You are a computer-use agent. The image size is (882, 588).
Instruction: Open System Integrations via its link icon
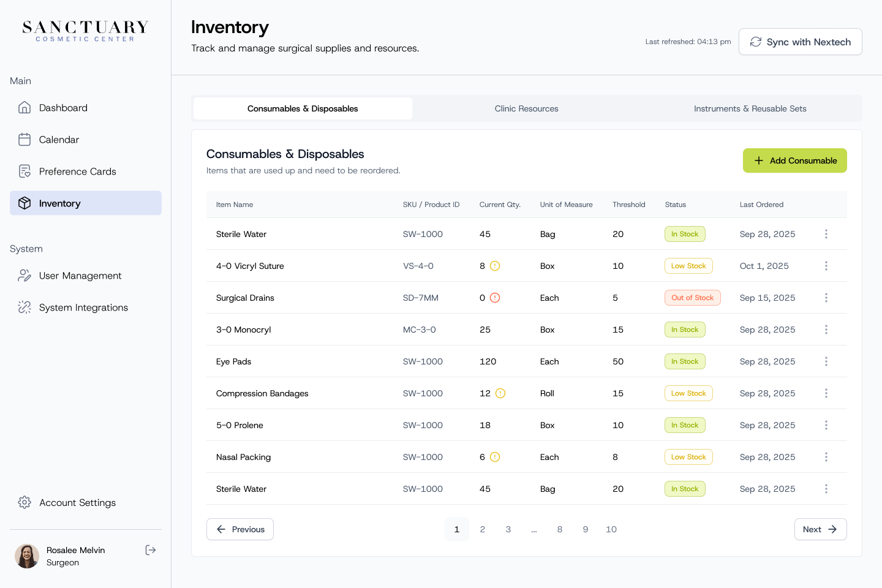click(x=24, y=307)
